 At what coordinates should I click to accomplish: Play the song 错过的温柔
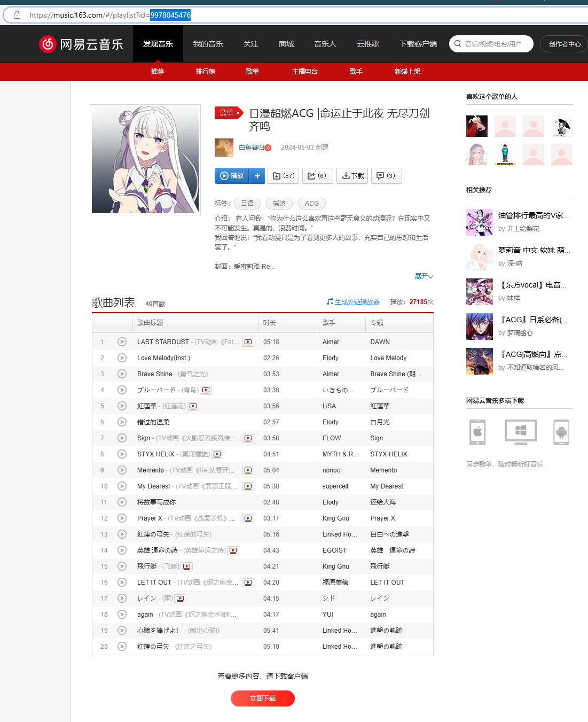click(x=122, y=422)
